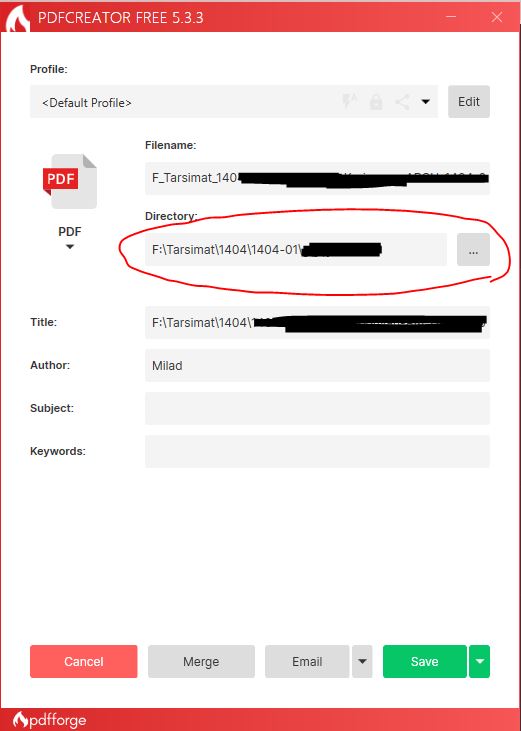The width and height of the screenshot is (521, 731).
Task: Click the Edit profile button
Action: [469, 102]
